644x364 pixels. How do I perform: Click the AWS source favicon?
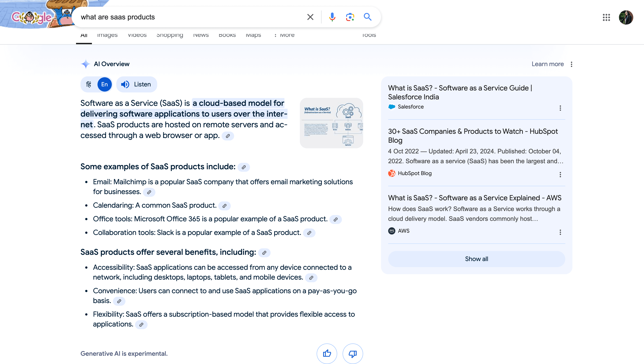coord(392,231)
